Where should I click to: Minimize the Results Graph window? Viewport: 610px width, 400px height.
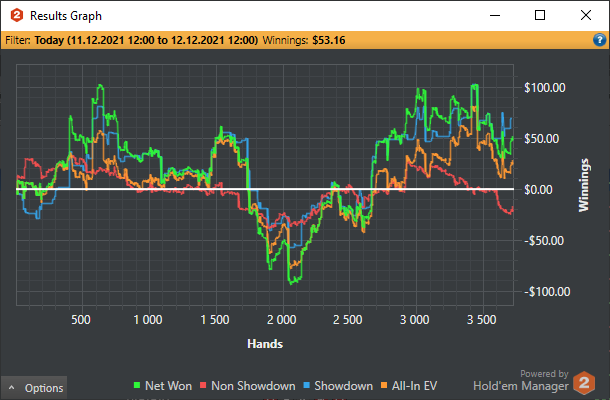point(495,16)
